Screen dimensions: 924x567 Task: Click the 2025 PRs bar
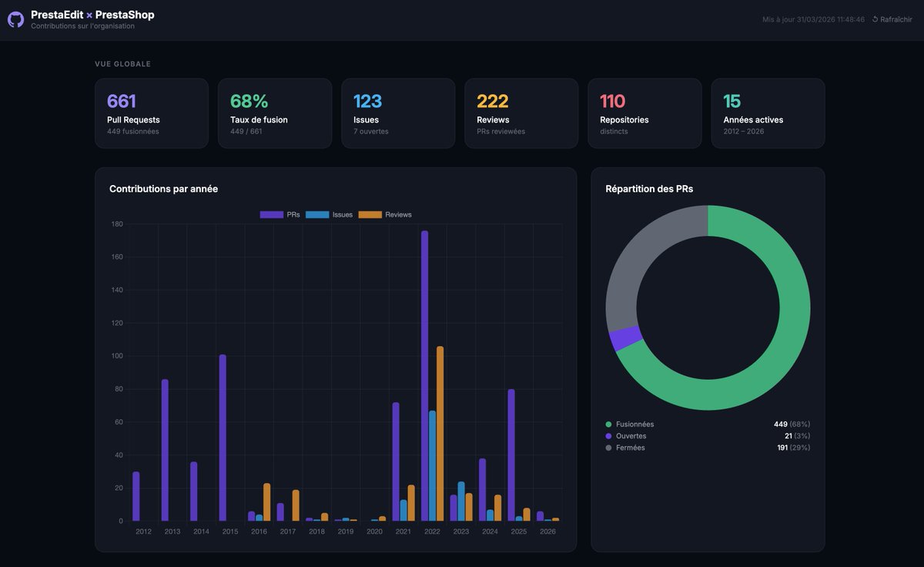tap(511, 455)
